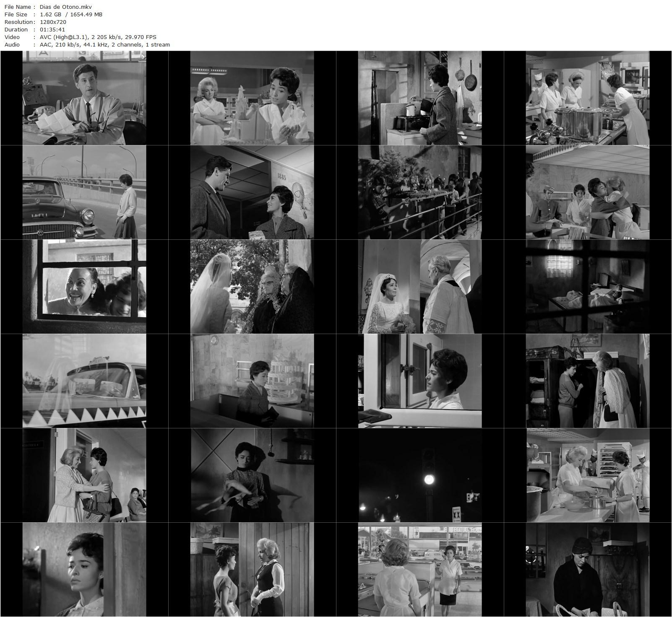Screen dimensions: 672x617
Task: Open thumbnail of man at desk holding paper
Action: coord(84,98)
